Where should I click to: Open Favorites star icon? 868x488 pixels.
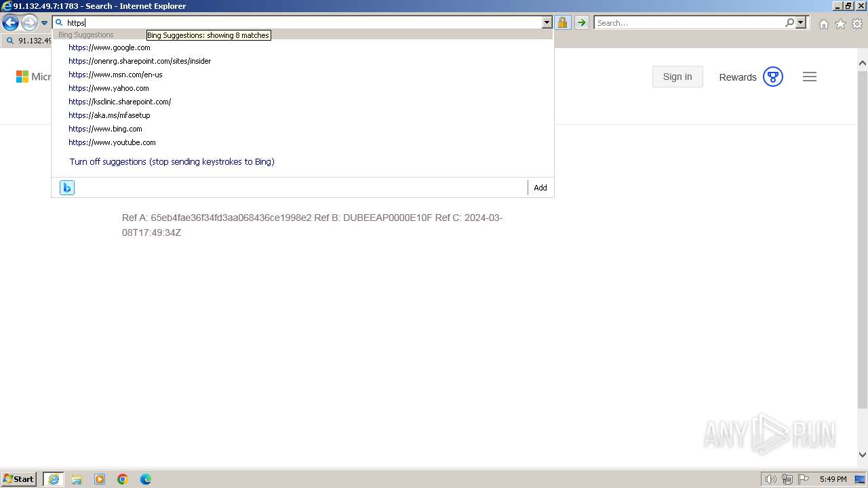pyautogui.click(x=840, y=24)
